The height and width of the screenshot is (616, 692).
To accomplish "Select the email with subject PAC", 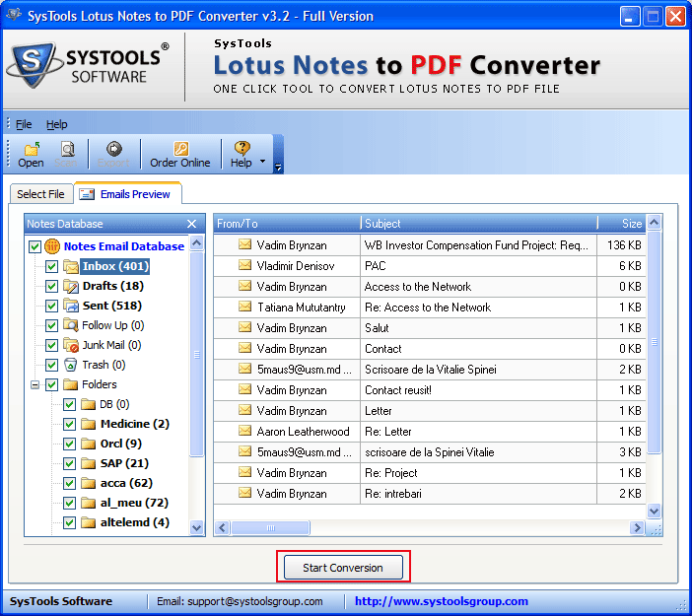I will [430, 266].
